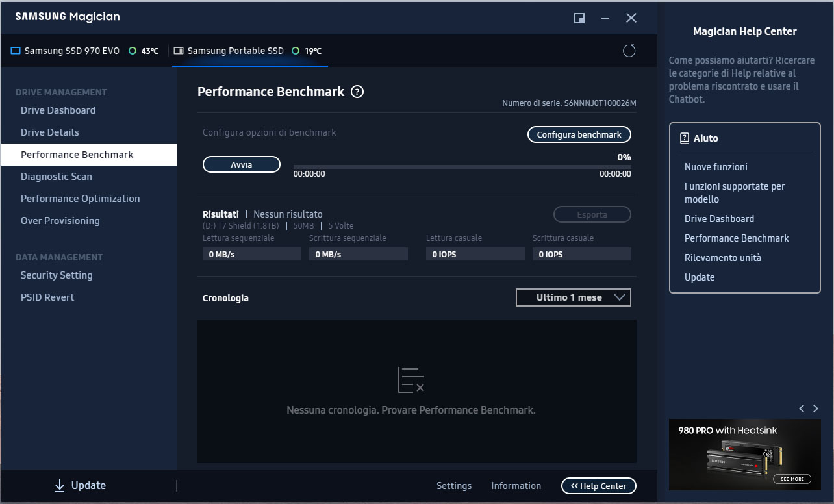Click the Samsung Portable SSD drive icon

tap(179, 51)
